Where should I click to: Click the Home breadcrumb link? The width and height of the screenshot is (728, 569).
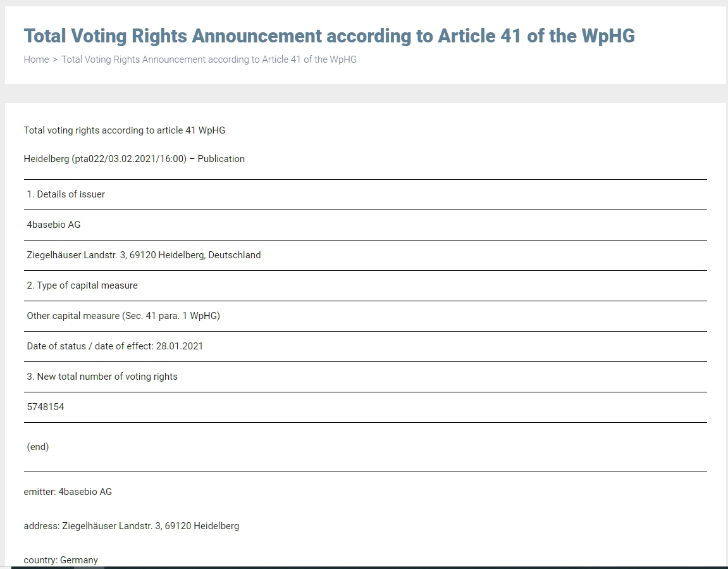click(x=36, y=59)
